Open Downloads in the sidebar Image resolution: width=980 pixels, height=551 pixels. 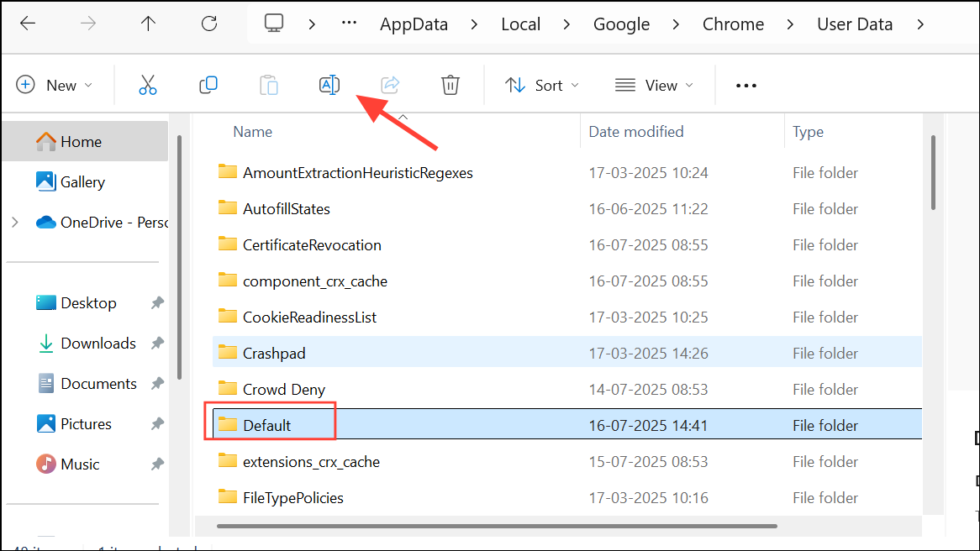tap(97, 344)
